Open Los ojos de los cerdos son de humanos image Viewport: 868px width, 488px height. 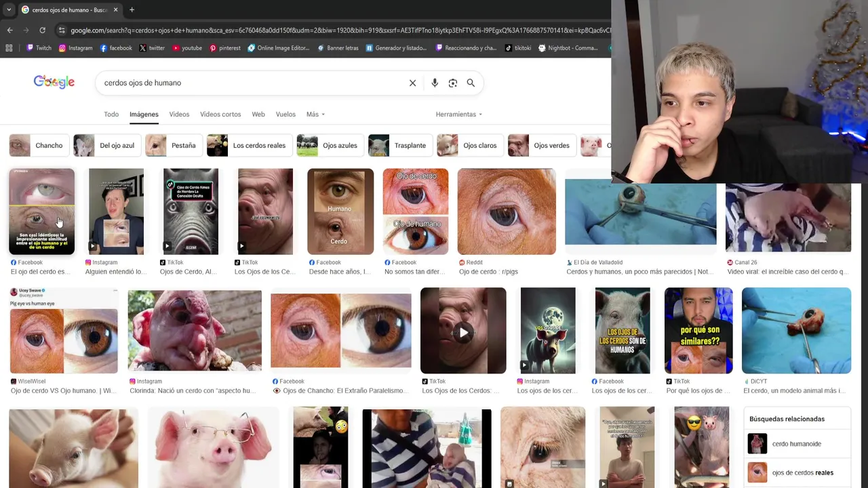(623, 331)
